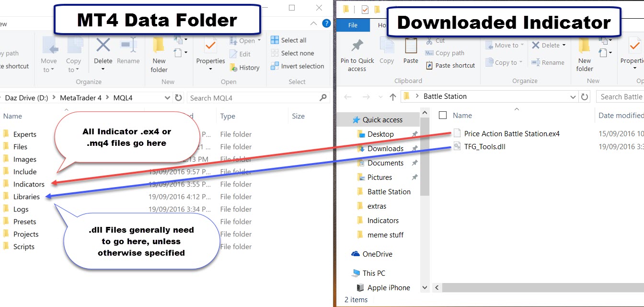Click the Daz Drive (D:) breadcrumb
644x307 pixels.
click(x=26, y=98)
